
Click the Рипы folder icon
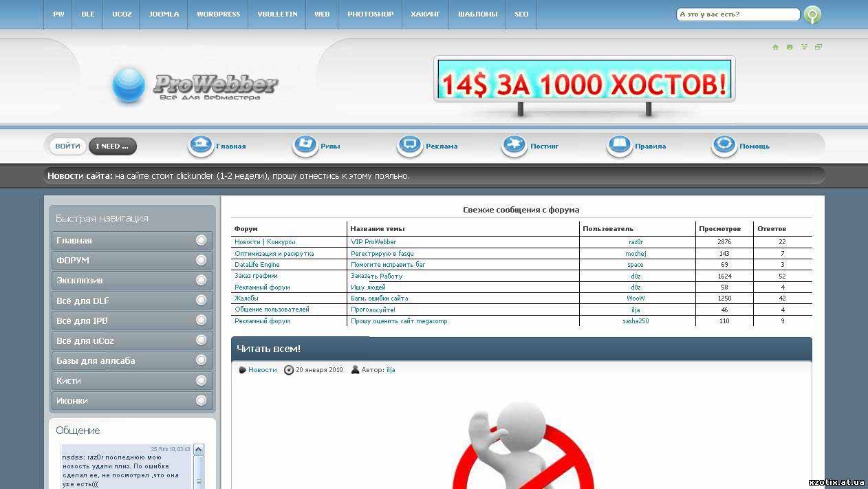[x=305, y=146]
